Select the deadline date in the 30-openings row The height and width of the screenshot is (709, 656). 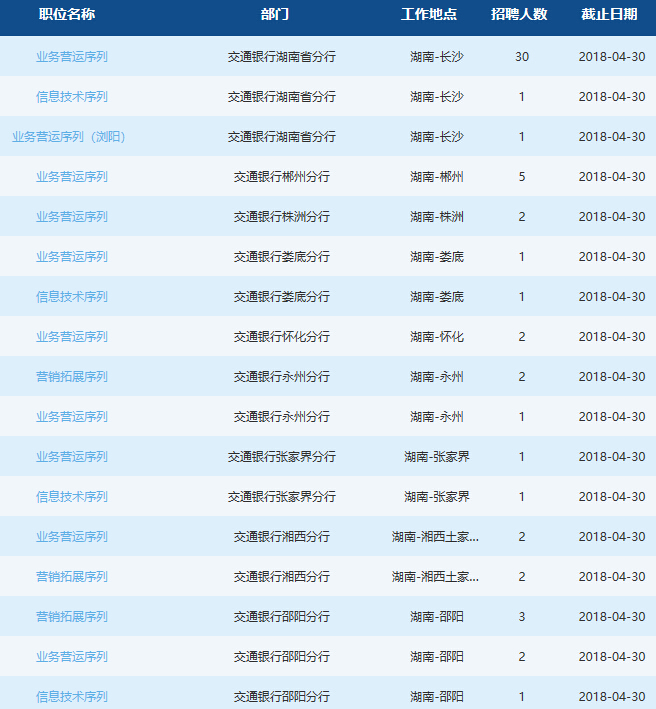(x=612, y=57)
